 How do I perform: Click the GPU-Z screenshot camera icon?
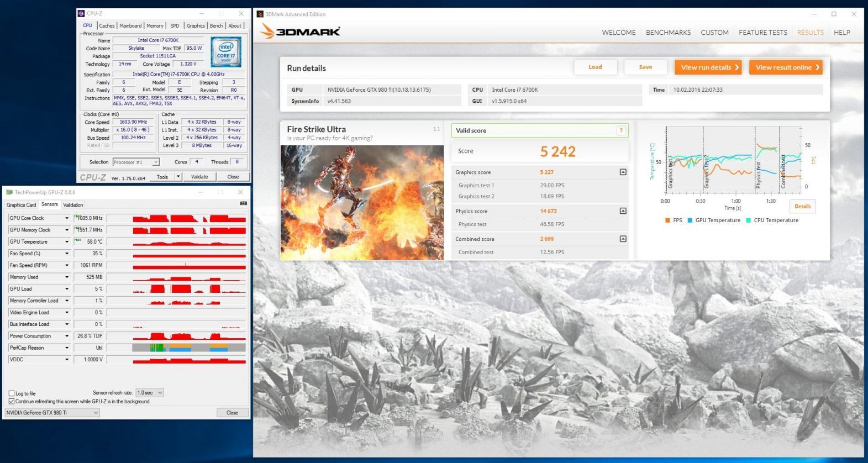click(243, 203)
